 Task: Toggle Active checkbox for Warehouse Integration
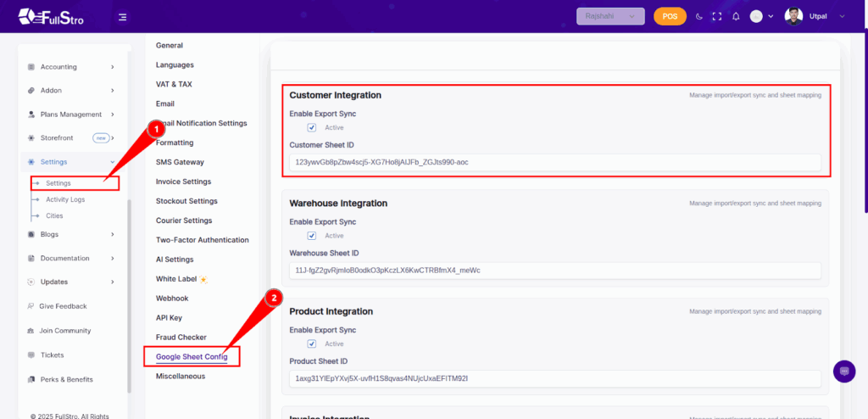point(312,236)
